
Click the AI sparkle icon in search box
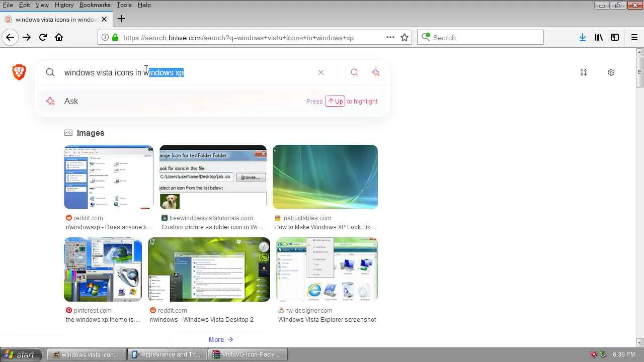pyautogui.click(x=375, y=72)
